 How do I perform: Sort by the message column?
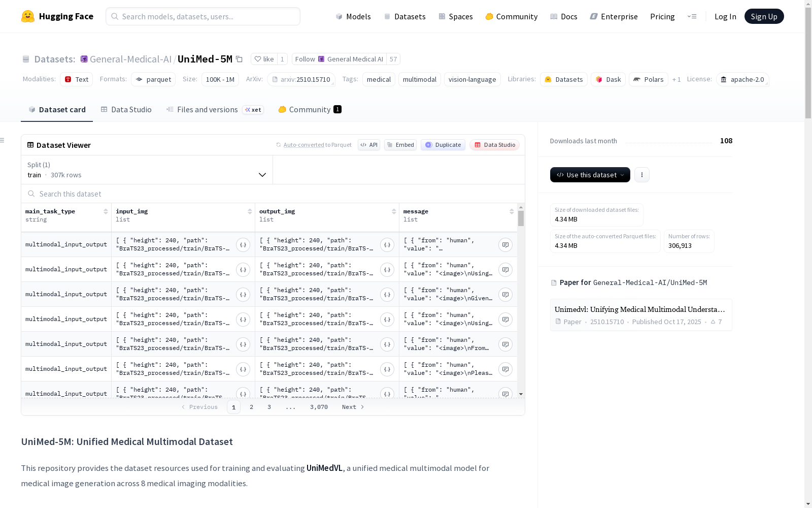pyautogui.click(x=512, y=211)
